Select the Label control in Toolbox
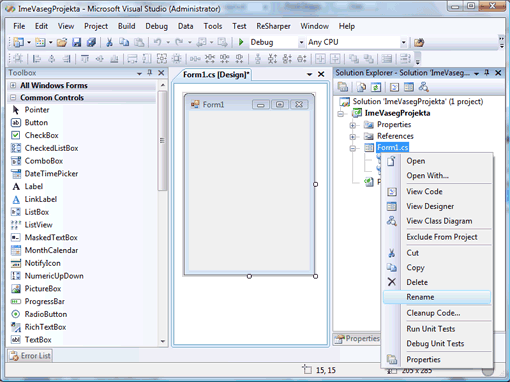The image size is (510, 382). pos(34,187)
